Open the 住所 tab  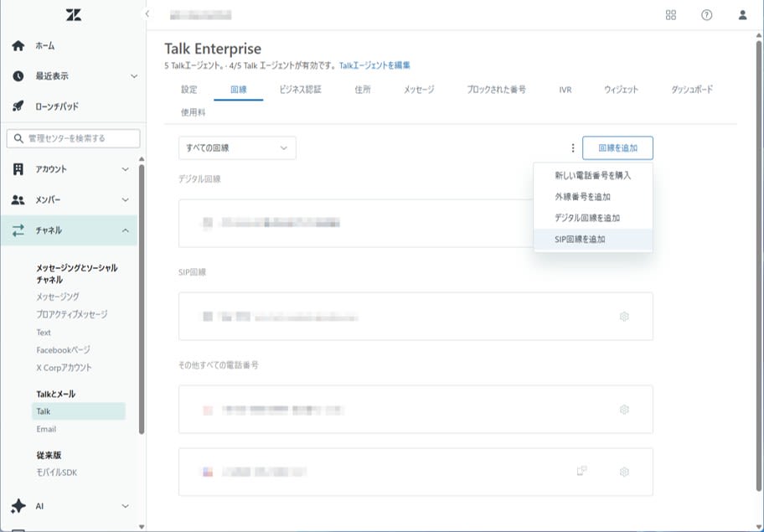pyautogui.click(x=363, y=90)
